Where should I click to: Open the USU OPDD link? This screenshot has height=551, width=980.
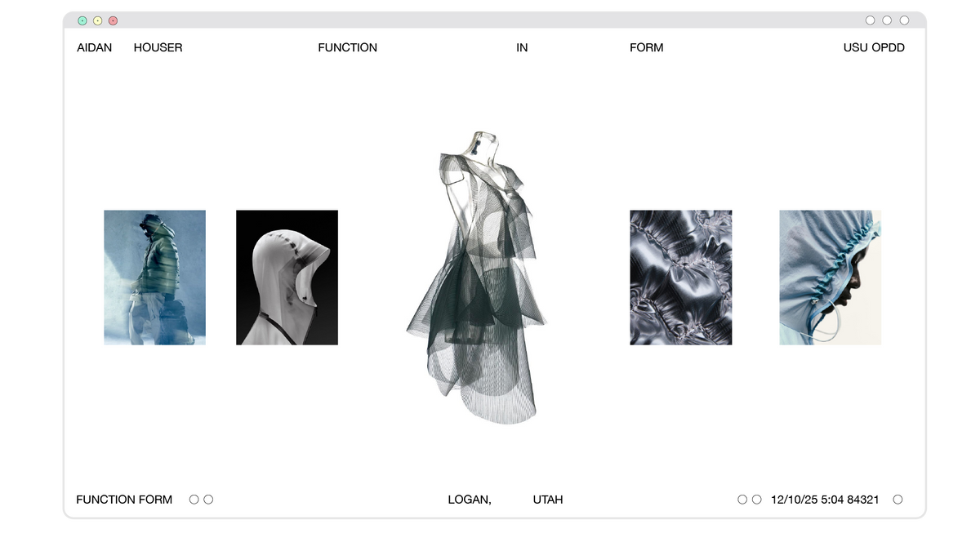(874, 47)
